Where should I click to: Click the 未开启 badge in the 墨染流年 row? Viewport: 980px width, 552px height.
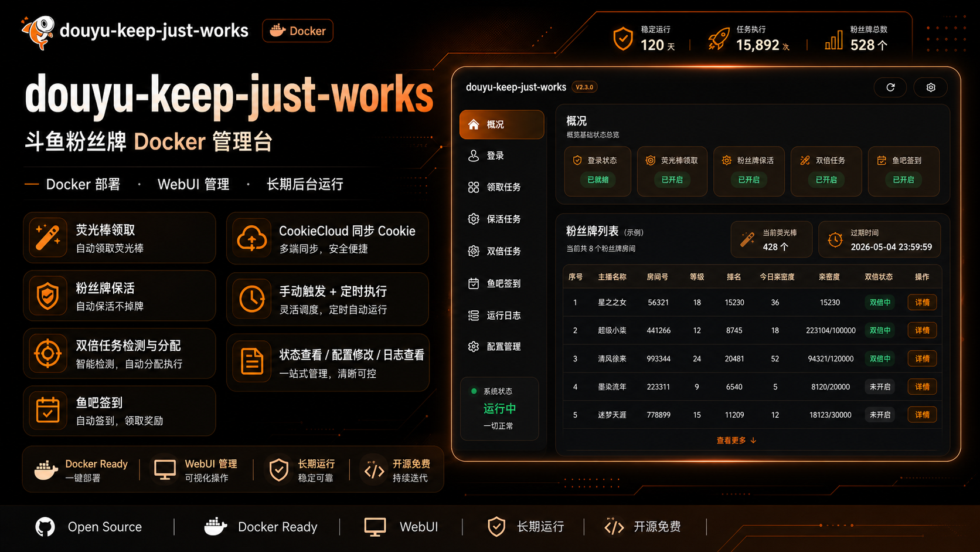[880, 387]
